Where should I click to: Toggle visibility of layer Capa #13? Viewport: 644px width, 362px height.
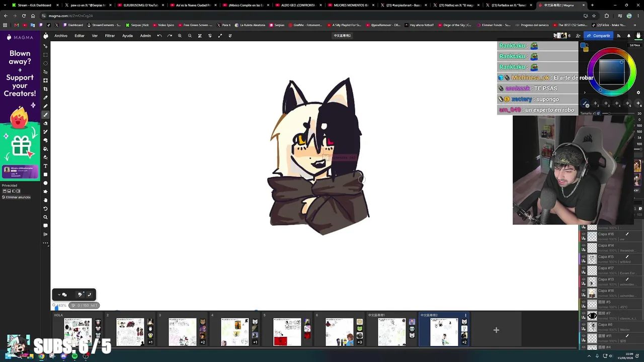point(584,280)
